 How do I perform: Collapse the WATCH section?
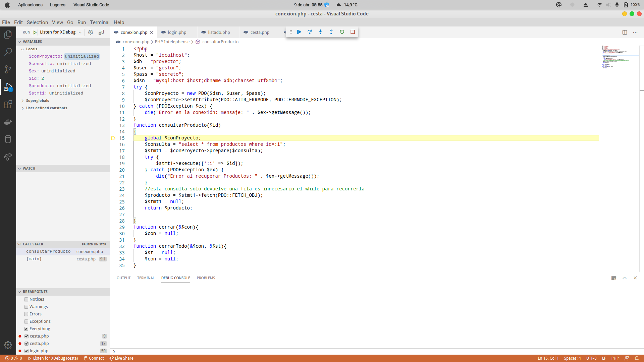click(63, 168)
